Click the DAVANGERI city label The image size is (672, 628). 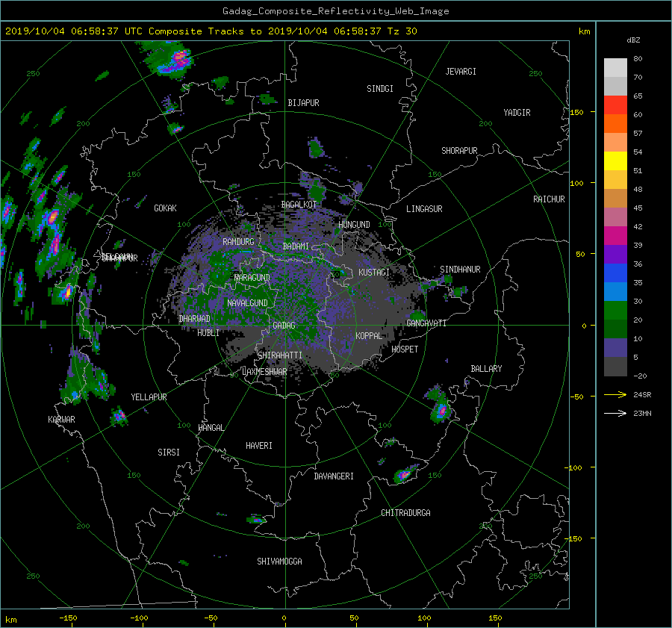[334, 476]
